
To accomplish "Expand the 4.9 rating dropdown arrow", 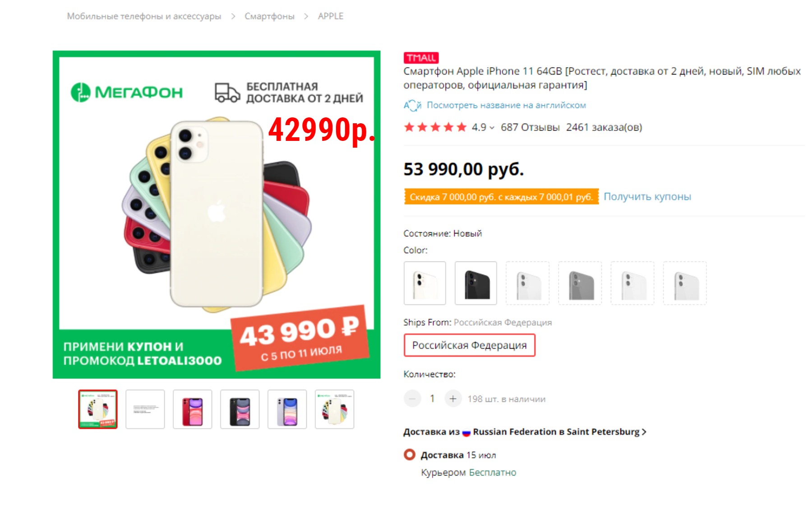I will (492, 128).
